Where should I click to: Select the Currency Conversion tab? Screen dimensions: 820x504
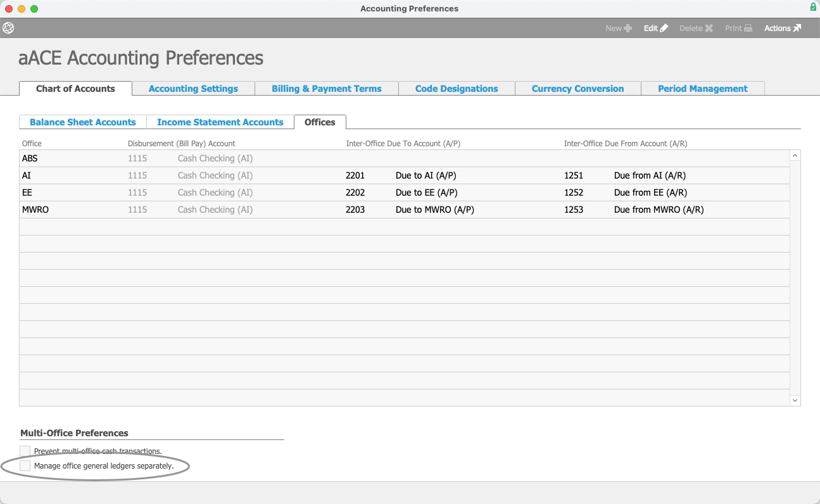tap(577, 89)
